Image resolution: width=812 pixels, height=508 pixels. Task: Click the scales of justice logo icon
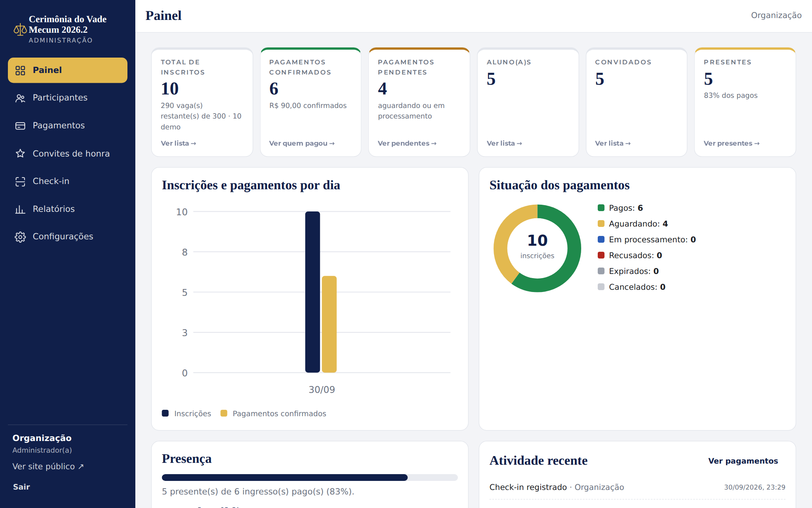(x=20, y=29)
